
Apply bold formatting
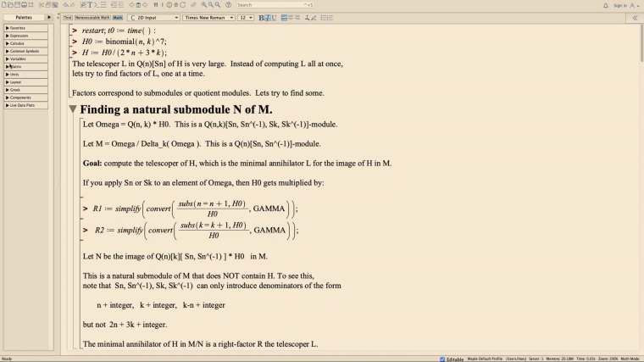tap(261, 18)
